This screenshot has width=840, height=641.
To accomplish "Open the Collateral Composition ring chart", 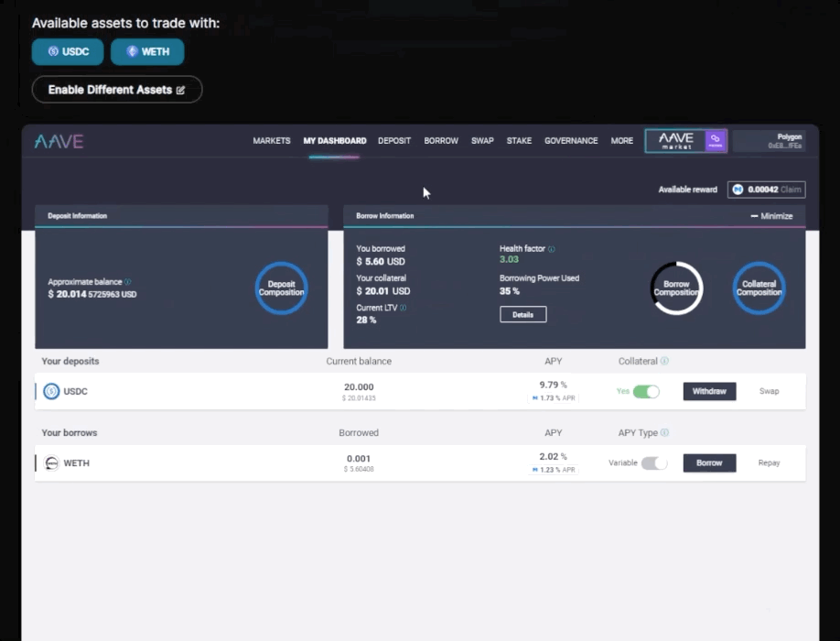I will (759, 288).
